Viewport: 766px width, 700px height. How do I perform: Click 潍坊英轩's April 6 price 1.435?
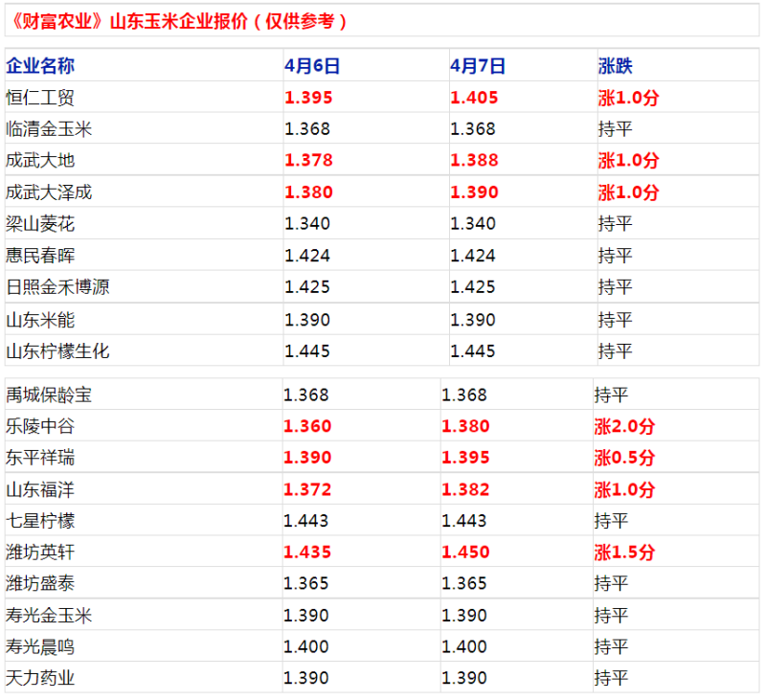coord(307,552)
